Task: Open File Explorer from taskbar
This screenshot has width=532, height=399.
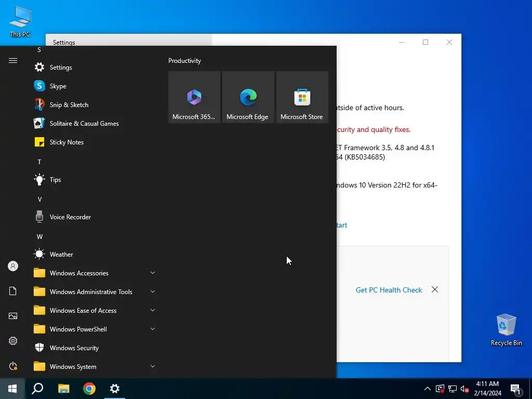Action: click(x=63, y=389)
